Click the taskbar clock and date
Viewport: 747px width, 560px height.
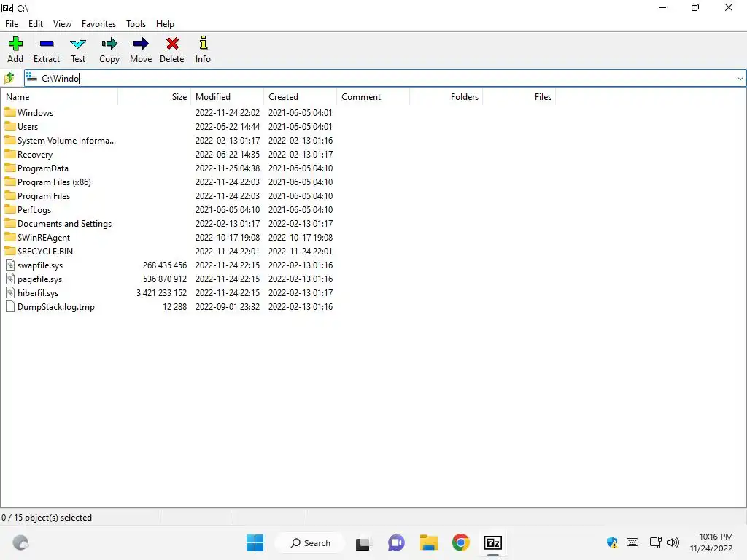tap(711, 542)
